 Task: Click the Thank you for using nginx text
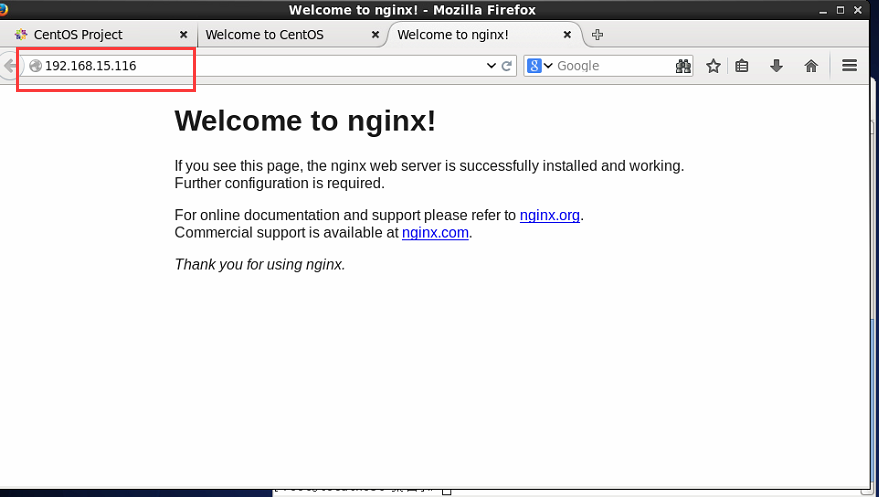(260, 264)
